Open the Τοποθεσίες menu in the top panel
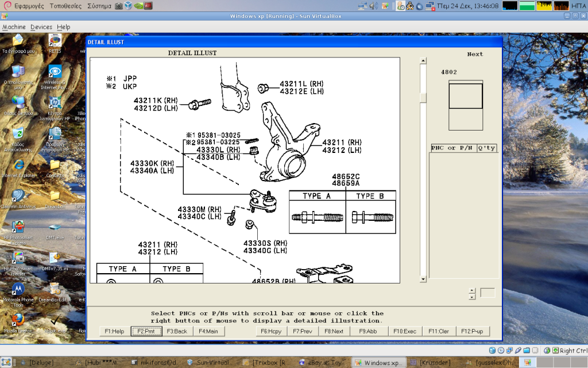Image resolution: width=588 pixels, height=368 pixels. (65, 6)
